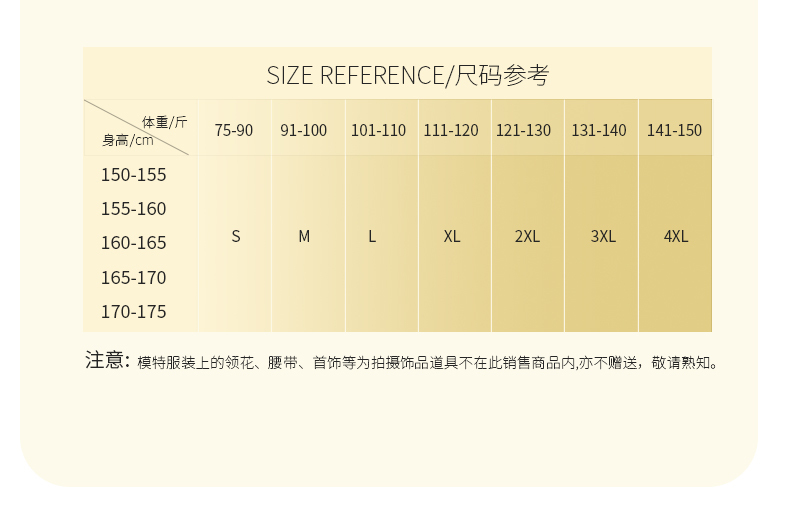The height and width of the screenshot is (525, 790).
Task: Click the 111-120 weight header cell
Action: [451, 130]
